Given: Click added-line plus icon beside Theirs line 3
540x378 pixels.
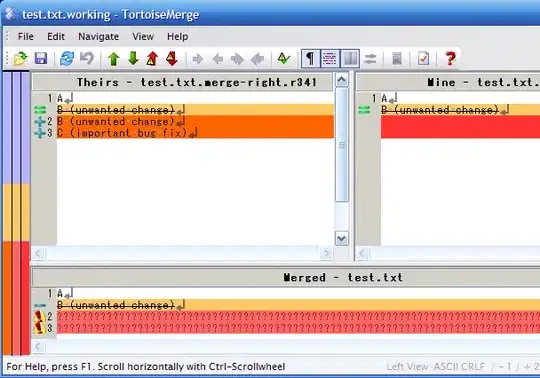Looking at the screenshot, I should coord(40,133).
